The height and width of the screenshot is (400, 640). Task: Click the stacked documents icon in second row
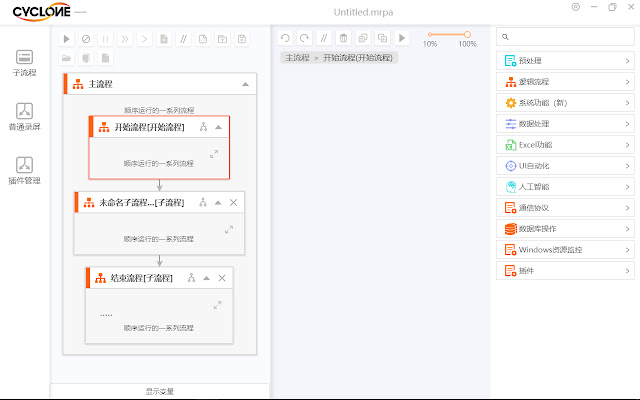86,58
